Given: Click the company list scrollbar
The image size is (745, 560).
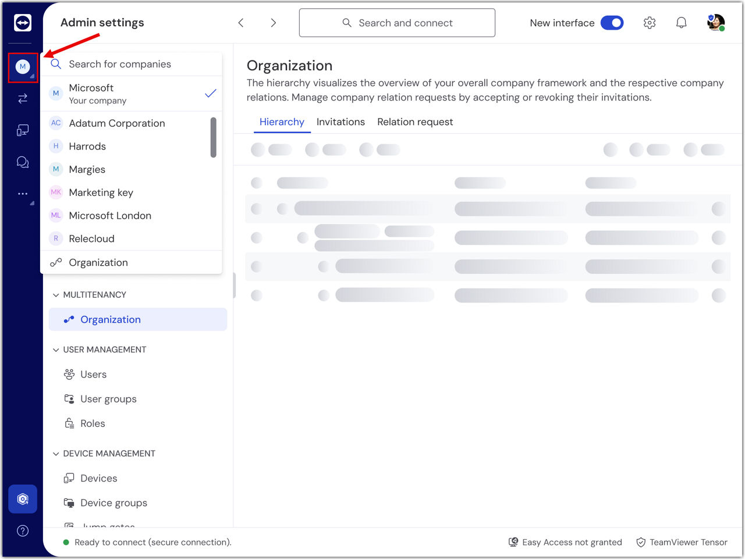Looking at the screenshot, I should (214, 138).
